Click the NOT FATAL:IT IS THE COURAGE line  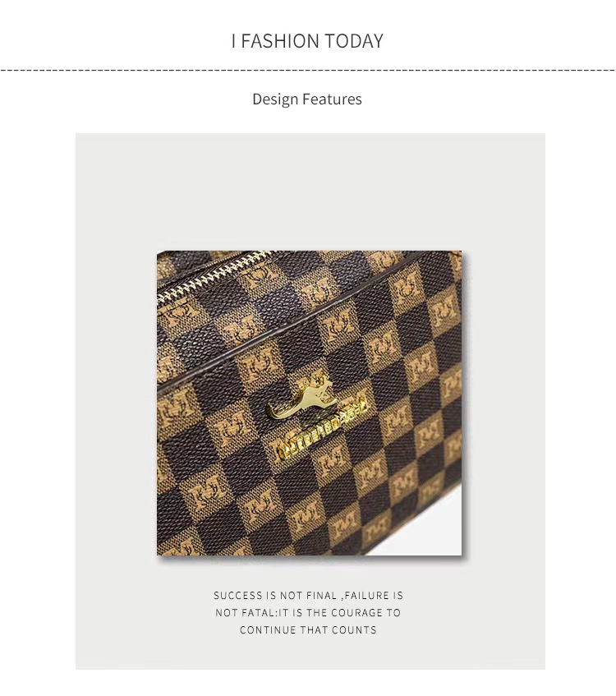point(308,612)
